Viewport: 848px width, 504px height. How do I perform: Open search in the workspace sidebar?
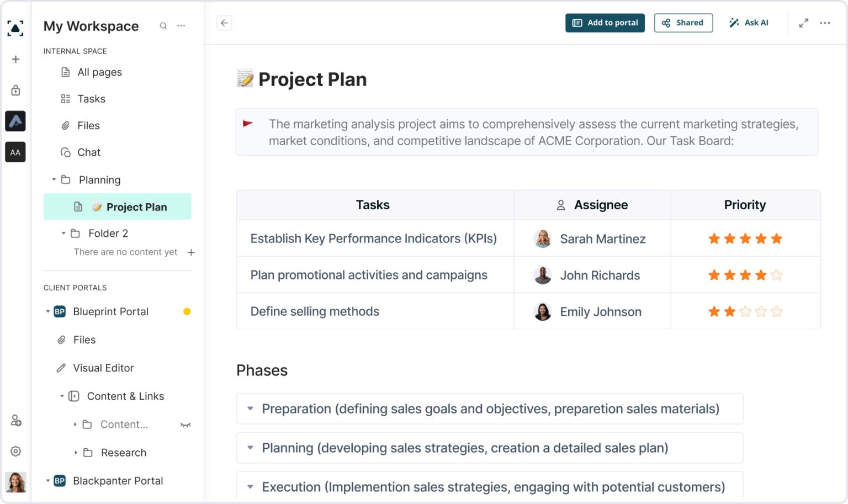(163, 25)
